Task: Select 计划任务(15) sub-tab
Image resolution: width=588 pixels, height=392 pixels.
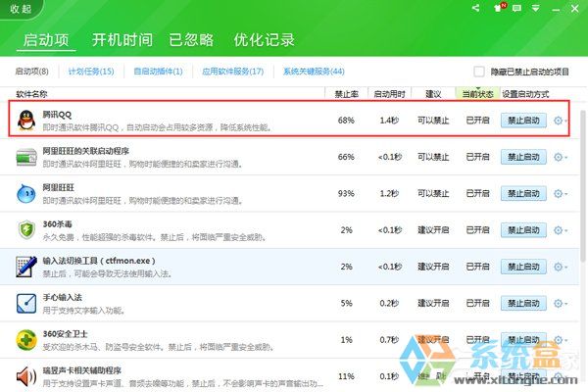Action: tap(91, 72)
